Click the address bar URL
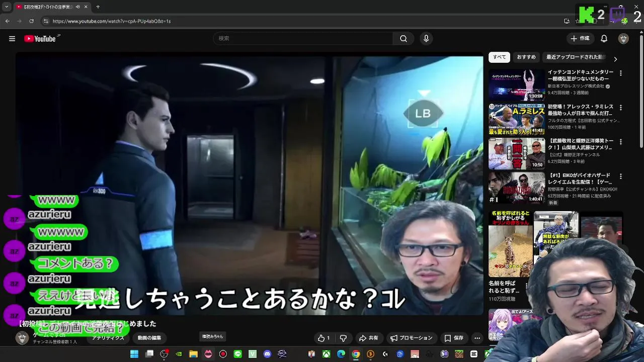This screenshot has width=644, height=362. (x=112, y=21)
